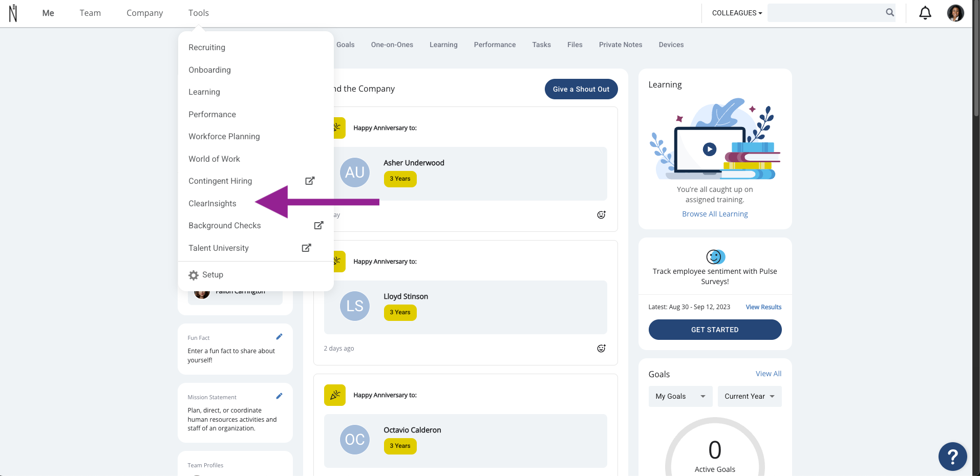Switch to the Goals tab
Image resolution: width=980 pixels, height=476 pixels.
[x=346, y=45]
